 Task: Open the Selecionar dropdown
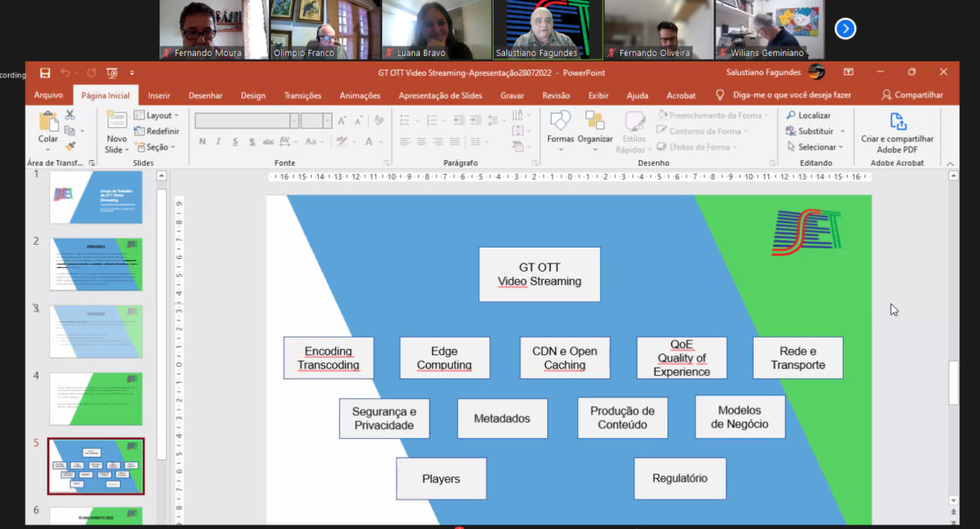(814, 147)
